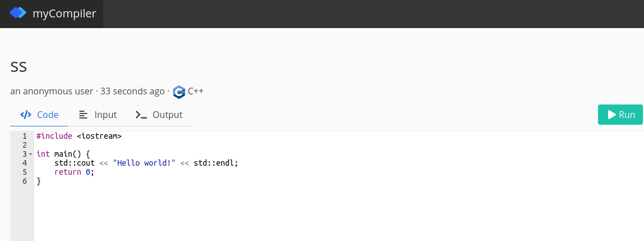This screenshot has height=241, width=644.
Task: Click line number 1 in the gutter
Action: pos(24,136)
